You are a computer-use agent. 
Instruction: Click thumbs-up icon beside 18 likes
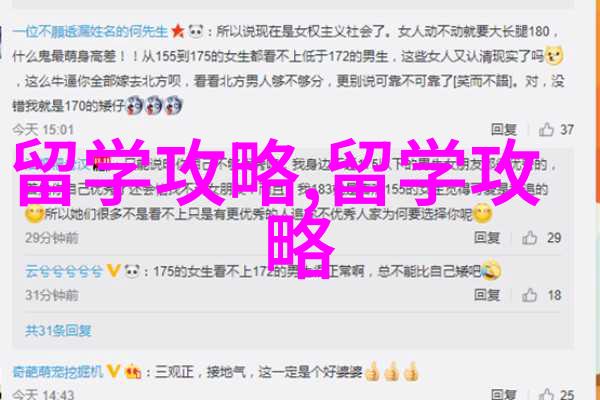pos(530,295)
